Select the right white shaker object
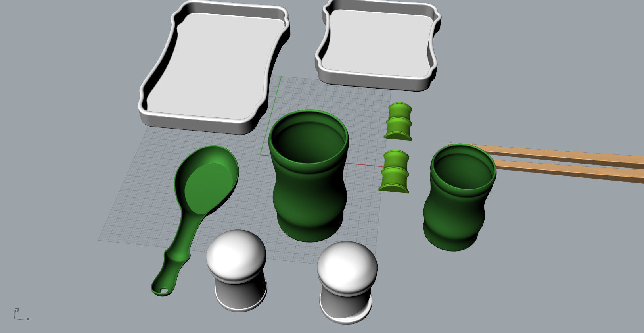This screenshot has width=644, height=333. (347, 282)
